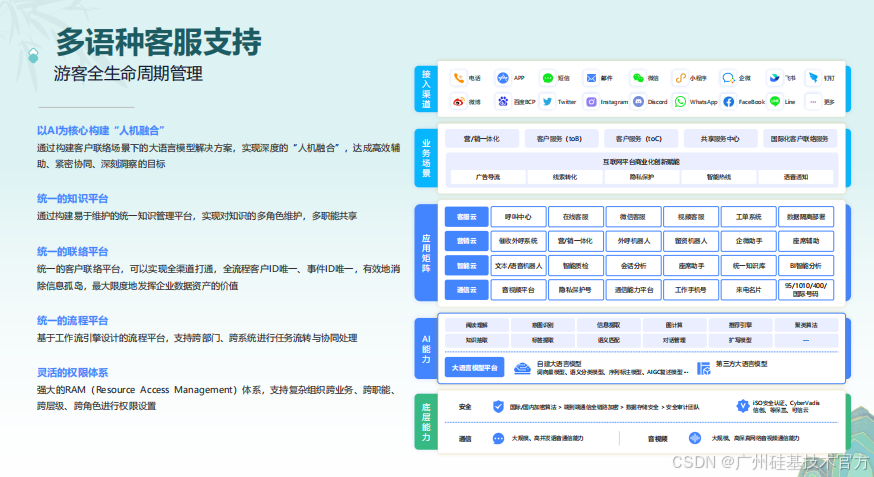
Task: Select the 客户服务 (toC) scenario box
Action: pyautogui.click(x=641, y=139)
